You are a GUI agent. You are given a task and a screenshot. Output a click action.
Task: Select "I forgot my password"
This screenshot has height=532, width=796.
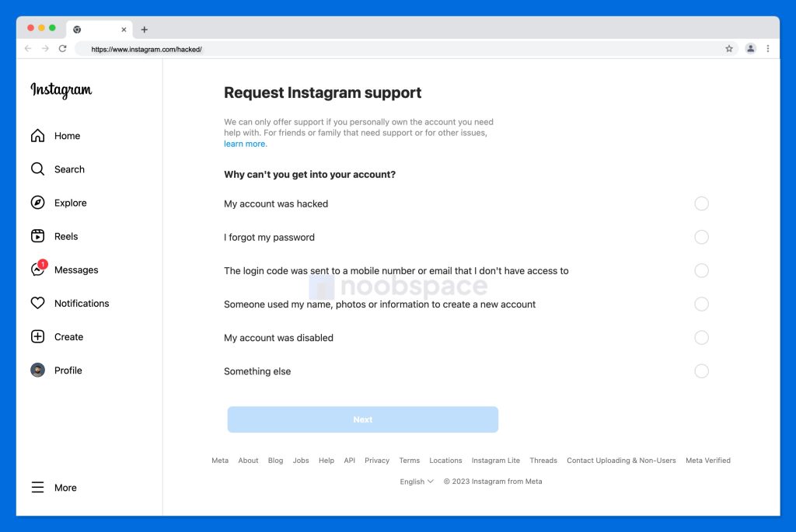click(702, 237)
